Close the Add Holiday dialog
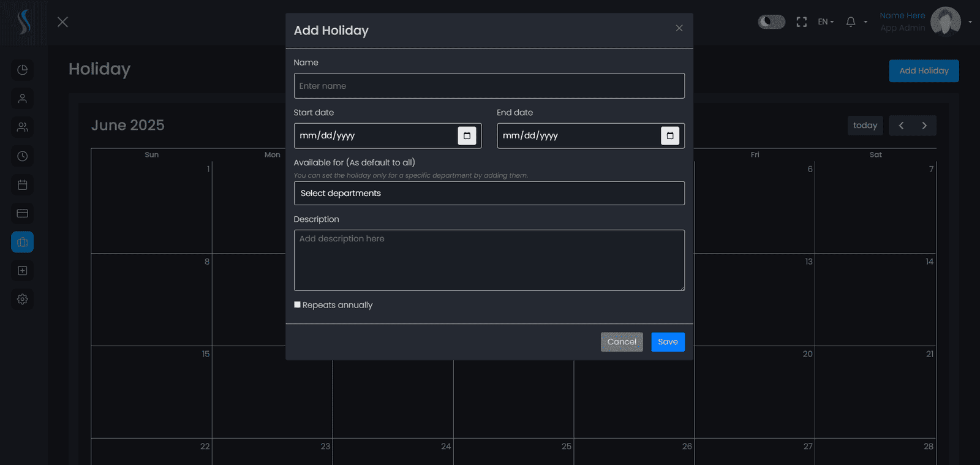980x465 pixels. 679,28
